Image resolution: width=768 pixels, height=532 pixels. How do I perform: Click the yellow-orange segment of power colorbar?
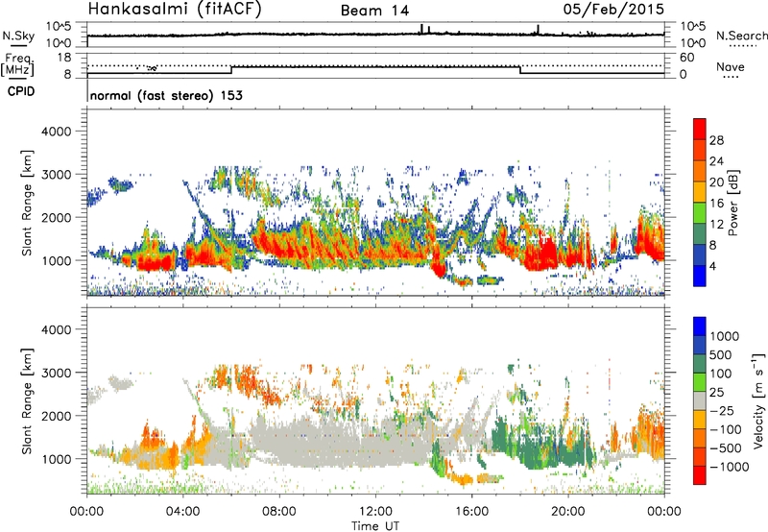[700, 192]
